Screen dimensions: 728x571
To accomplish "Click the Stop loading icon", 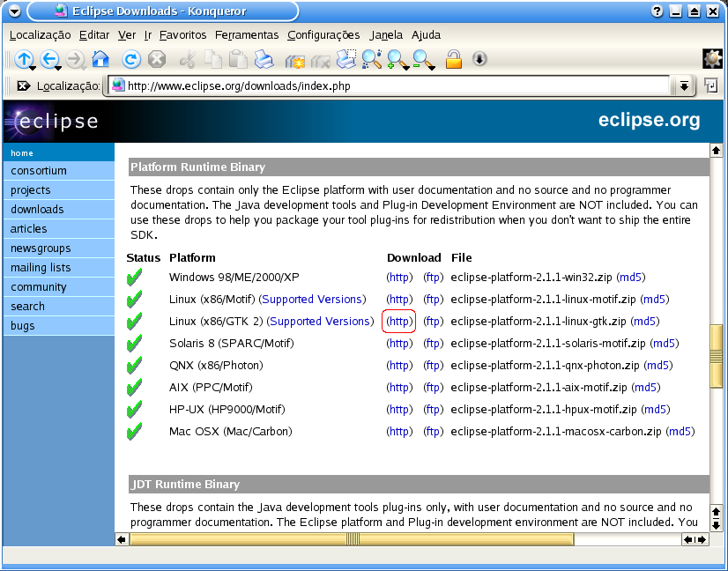I will 157,59.
